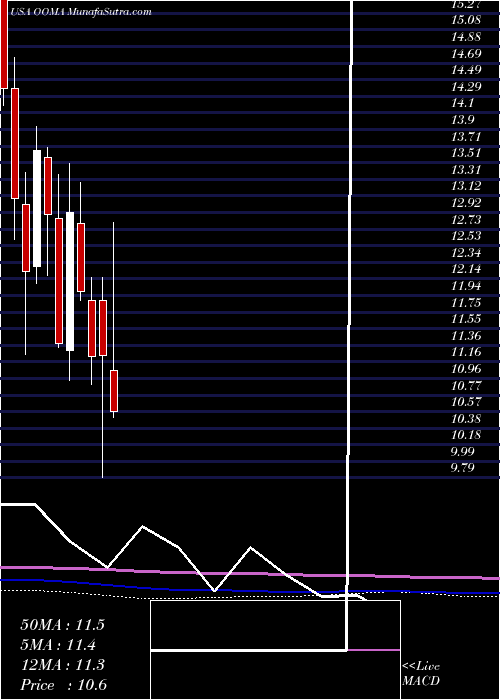Click the 14.29 price label
This screenshot has height=700, width=500.
click(x=466, y=87)
